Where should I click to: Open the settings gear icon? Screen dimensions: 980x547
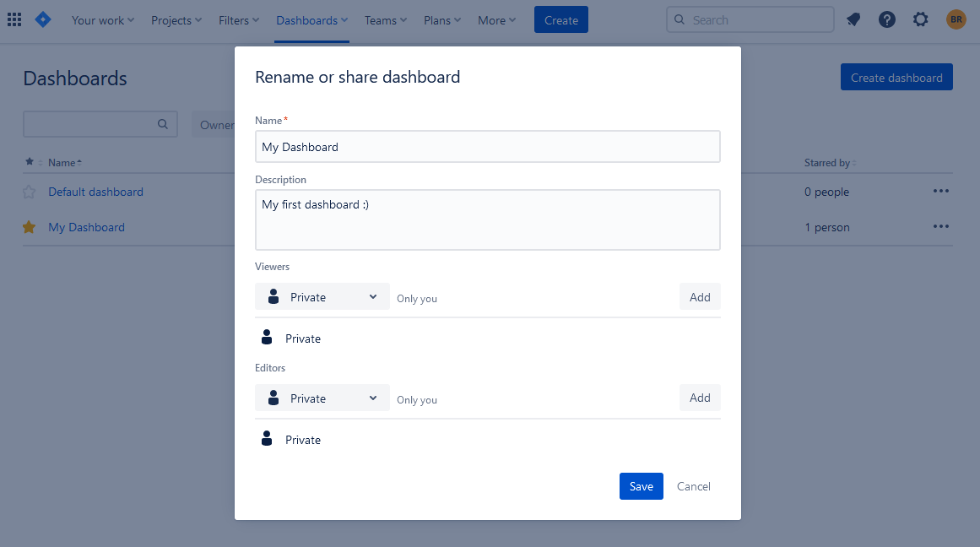pyautogui.click(x=921, y=20)
